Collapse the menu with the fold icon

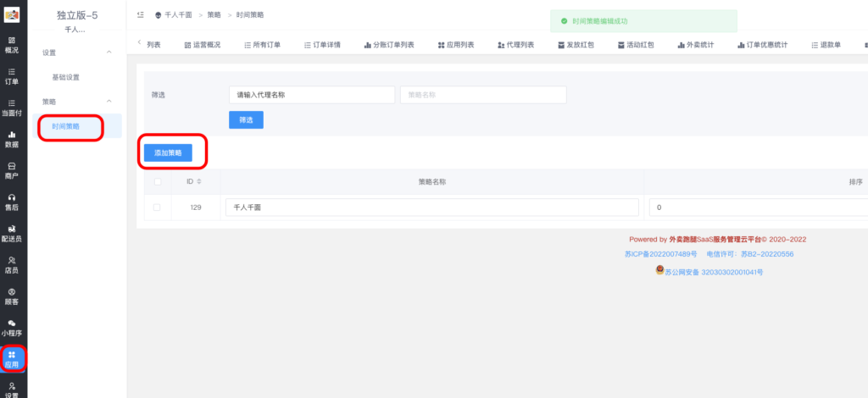(x=141, y=15)
